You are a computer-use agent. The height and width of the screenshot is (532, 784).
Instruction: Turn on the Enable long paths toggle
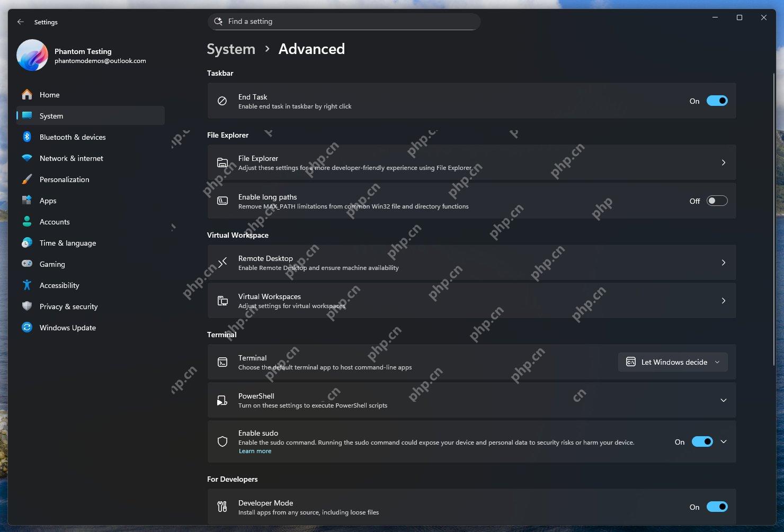[x=717, y=201]
